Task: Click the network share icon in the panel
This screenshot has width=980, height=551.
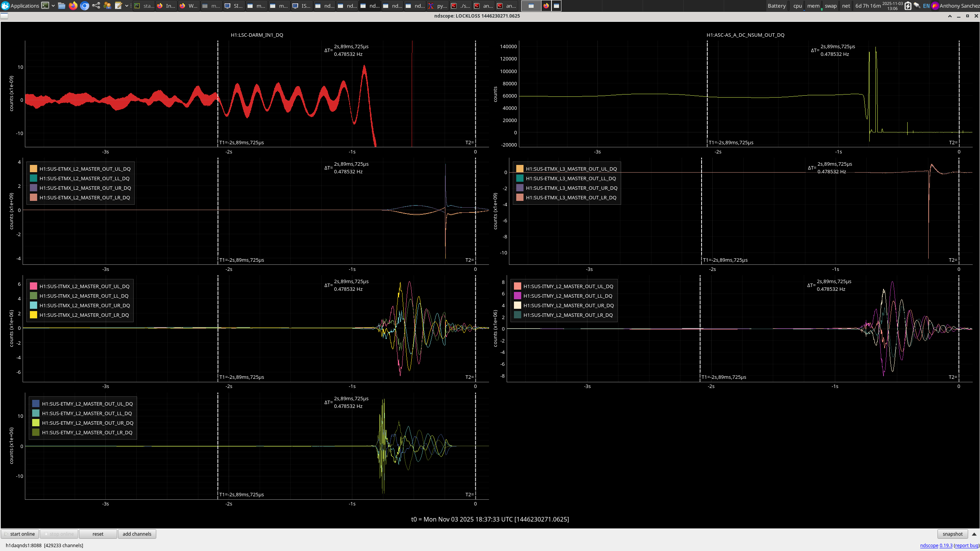Action: pyautogui.click(x=96, y=5)
